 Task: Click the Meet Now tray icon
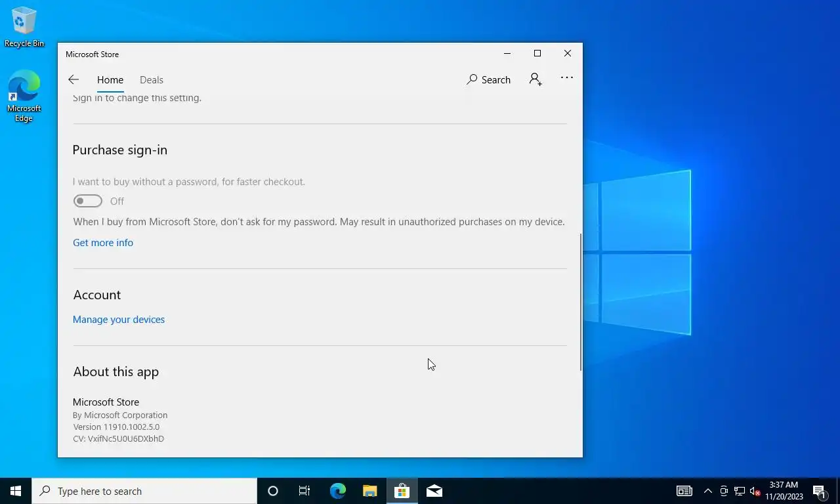(x=724, y=491)
